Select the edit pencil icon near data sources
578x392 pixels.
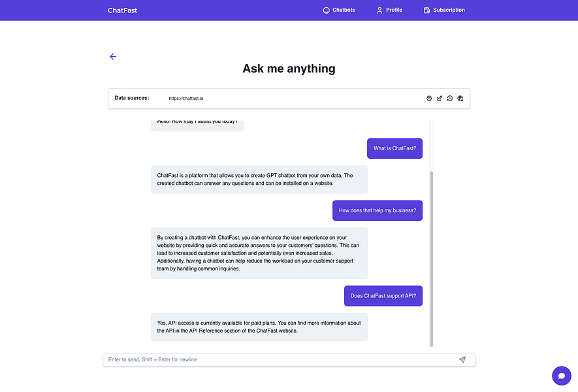(439, 98)
